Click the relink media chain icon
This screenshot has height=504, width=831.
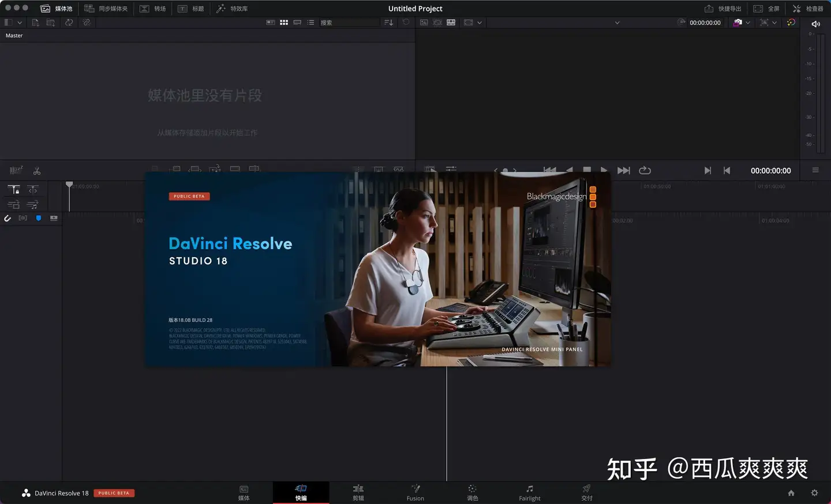(x=86, y=22)
